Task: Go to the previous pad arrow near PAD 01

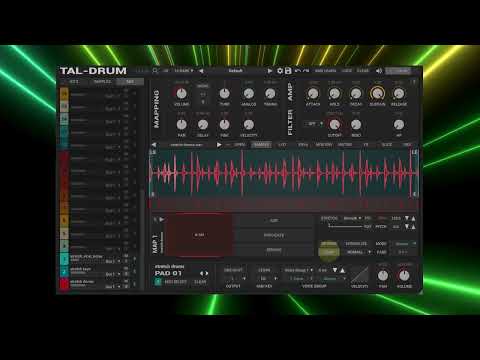Action: pos(201,273)
